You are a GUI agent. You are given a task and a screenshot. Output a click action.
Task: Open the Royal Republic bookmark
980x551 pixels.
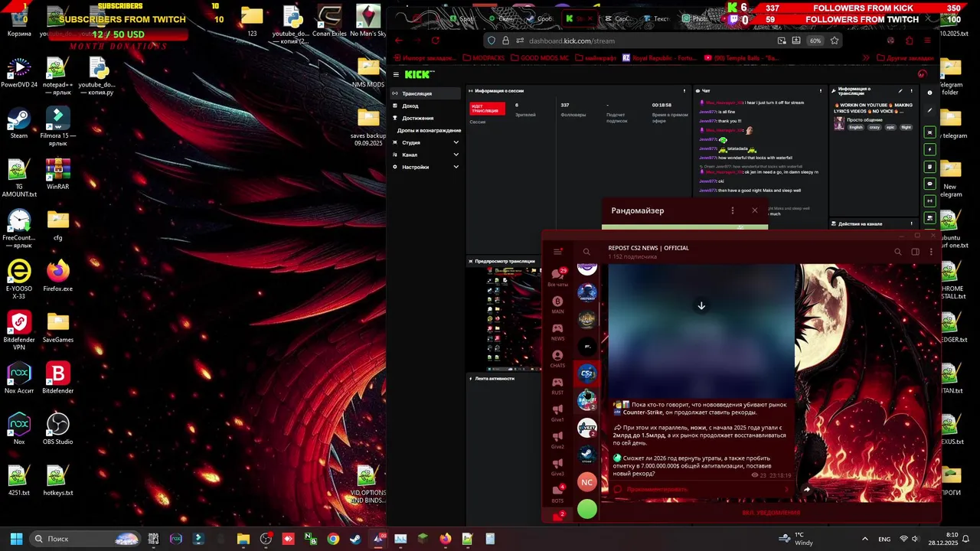659,58
